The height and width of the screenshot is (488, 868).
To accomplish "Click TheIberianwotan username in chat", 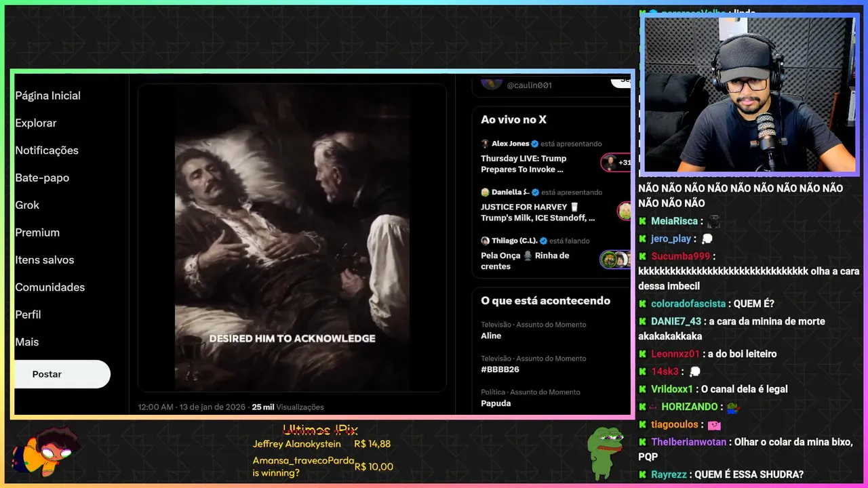I will pyautogui.click(x=690, y=442).
